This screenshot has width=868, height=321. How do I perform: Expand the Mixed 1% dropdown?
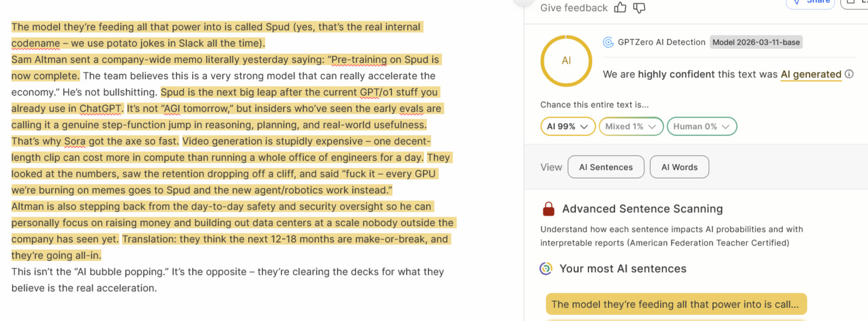(x=631, y=126)
